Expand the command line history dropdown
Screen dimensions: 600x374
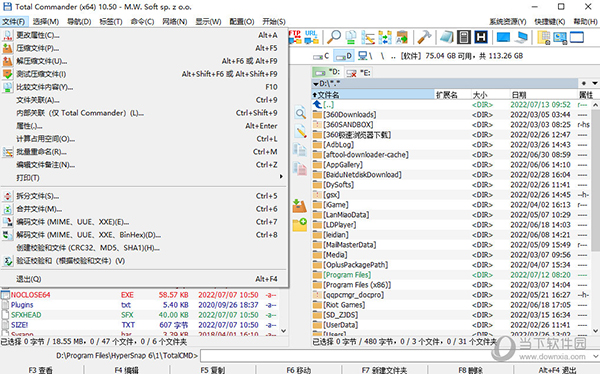[x=595, y=356]
